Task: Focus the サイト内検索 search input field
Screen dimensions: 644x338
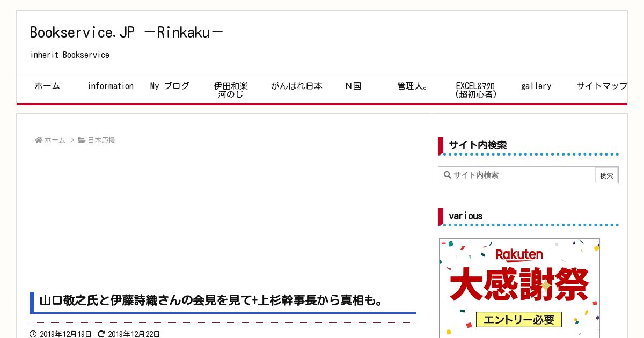Action: [x=517, y=175]
